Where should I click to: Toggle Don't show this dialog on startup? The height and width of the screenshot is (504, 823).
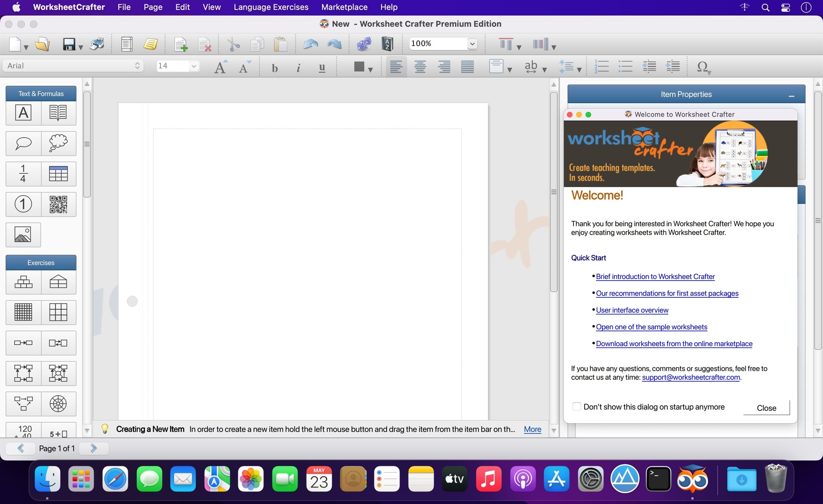(x=577, y=406)
